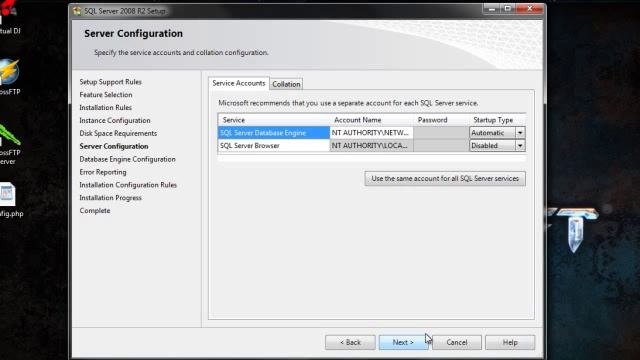The width and height of the screenshot is (640, 360).
Task: Proceed with the Next button
Action: (403, 342)
